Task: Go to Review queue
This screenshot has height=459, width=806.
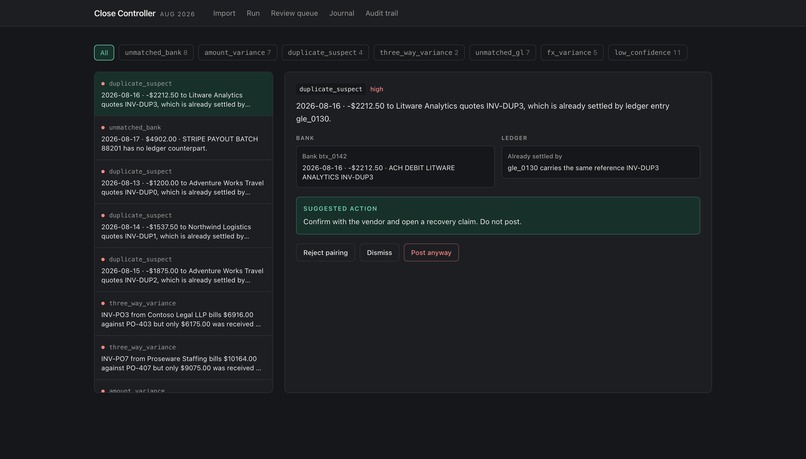Action: [294, 13]
